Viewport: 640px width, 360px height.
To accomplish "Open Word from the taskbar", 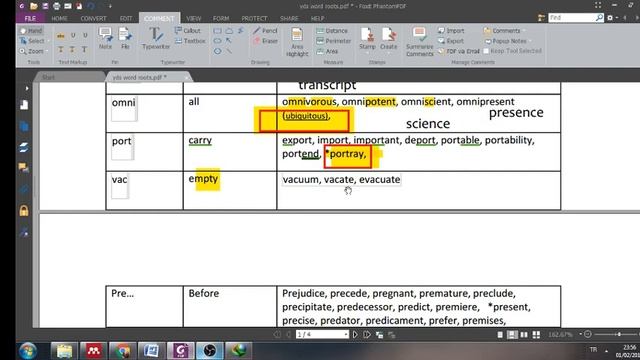I will (151, 351).
